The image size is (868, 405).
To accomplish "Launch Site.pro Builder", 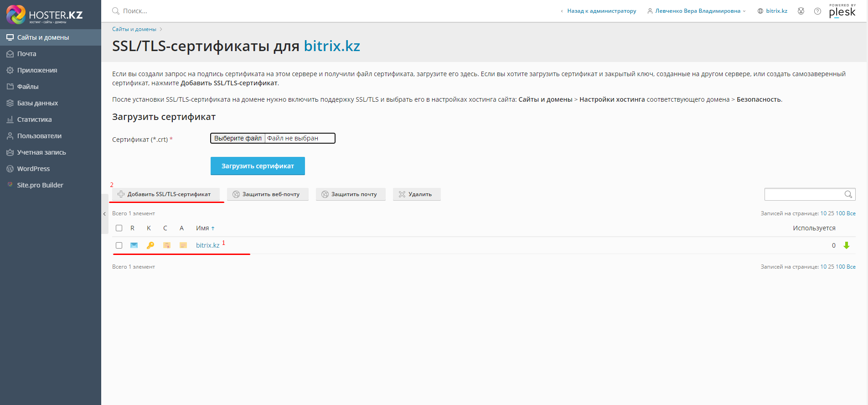I will point(51,185).
